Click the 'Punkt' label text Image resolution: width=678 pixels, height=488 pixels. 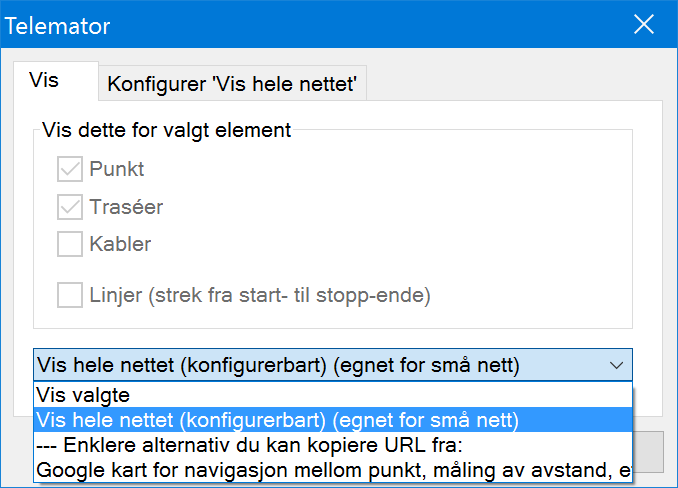(117, 169)
